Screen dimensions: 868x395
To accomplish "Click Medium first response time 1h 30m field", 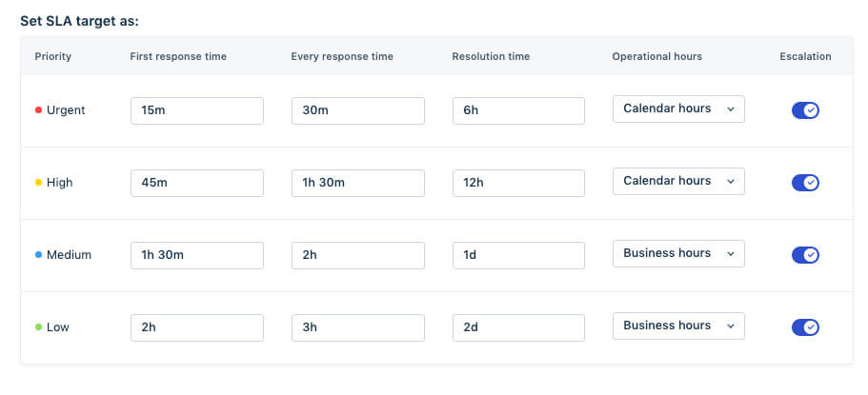I will (197, 256).
